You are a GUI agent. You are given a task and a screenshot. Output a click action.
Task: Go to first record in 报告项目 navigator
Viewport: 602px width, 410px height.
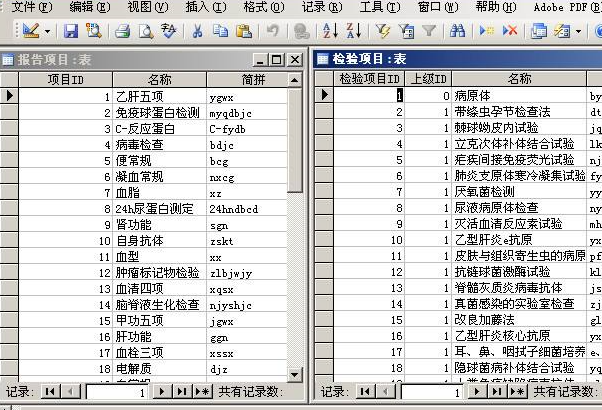pos(50,392)
